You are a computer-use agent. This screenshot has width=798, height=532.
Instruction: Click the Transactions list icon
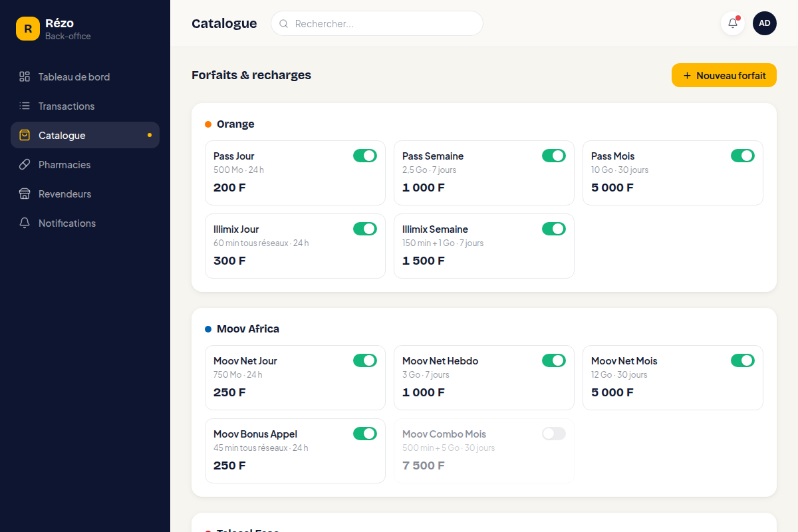click(x=25, y=106)
